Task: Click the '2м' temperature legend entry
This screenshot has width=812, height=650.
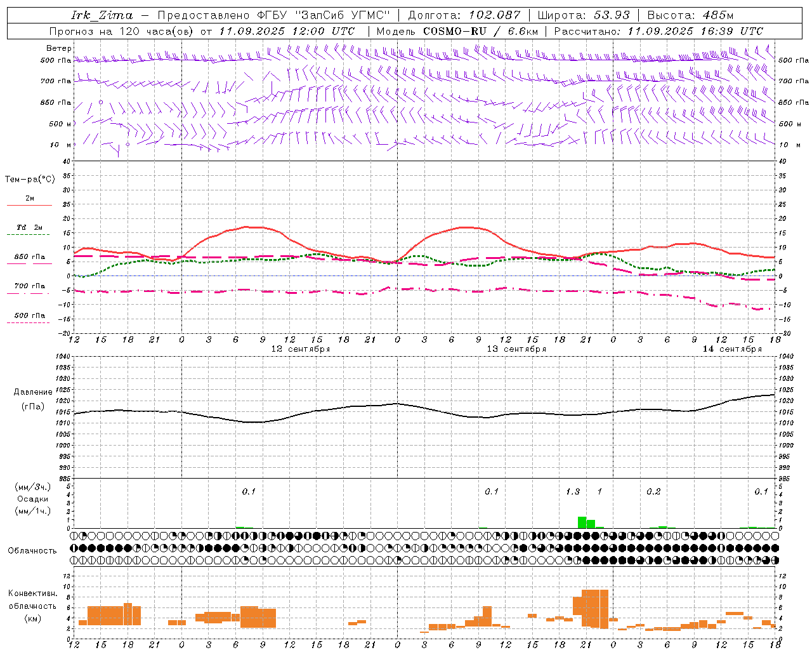Action: coord(30,199)
